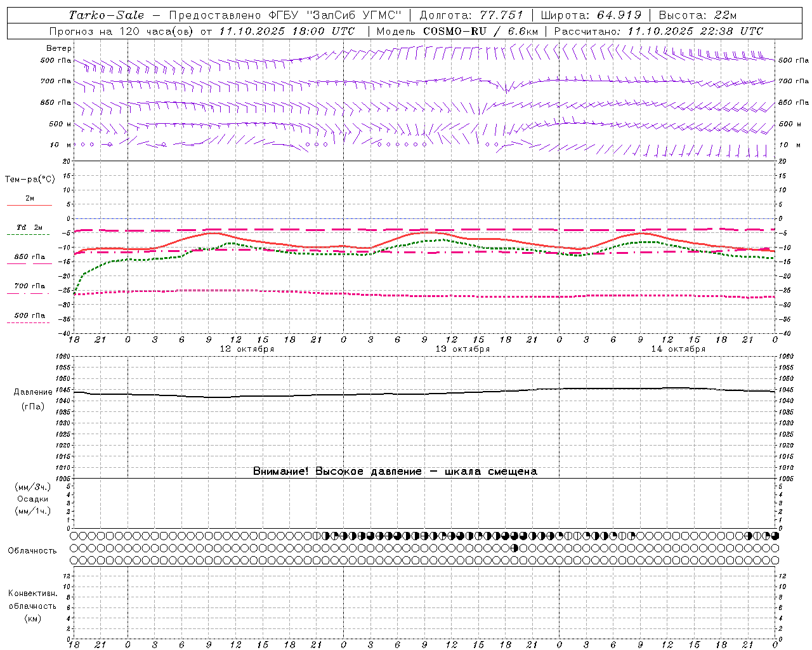Click the 'Облачность' cloud cover row label

[32, 551]
